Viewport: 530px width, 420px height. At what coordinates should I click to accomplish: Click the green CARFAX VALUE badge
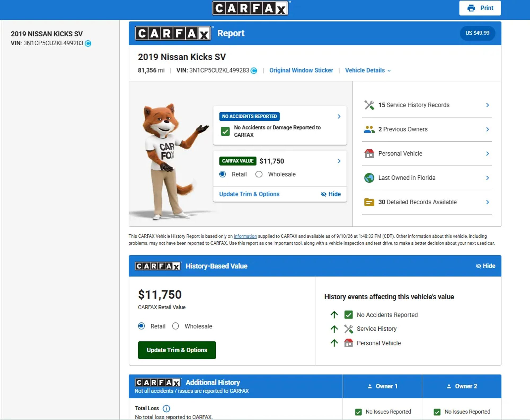[x=238, y=161]
